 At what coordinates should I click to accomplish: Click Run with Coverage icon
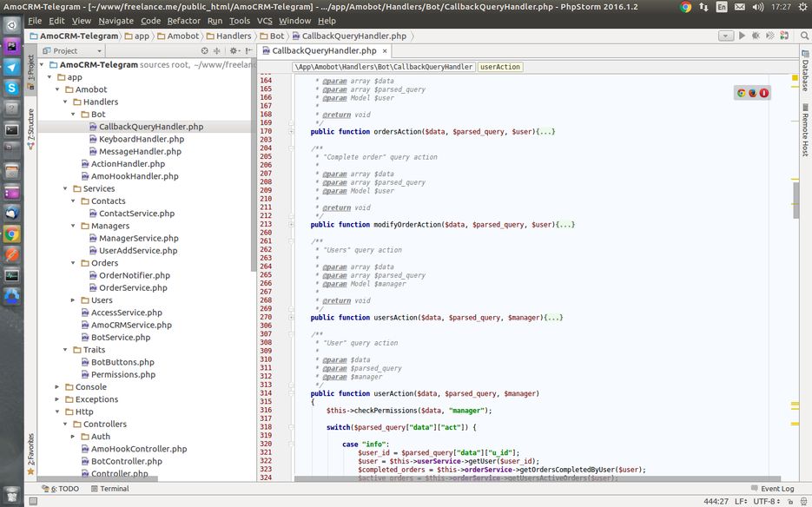[770, 36]
